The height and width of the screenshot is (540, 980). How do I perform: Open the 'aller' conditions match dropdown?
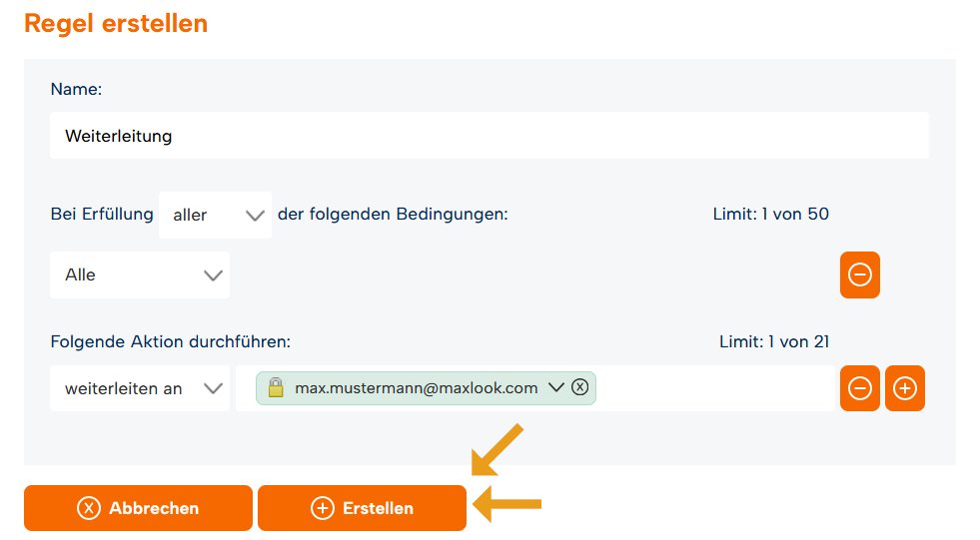pos(215,215)
